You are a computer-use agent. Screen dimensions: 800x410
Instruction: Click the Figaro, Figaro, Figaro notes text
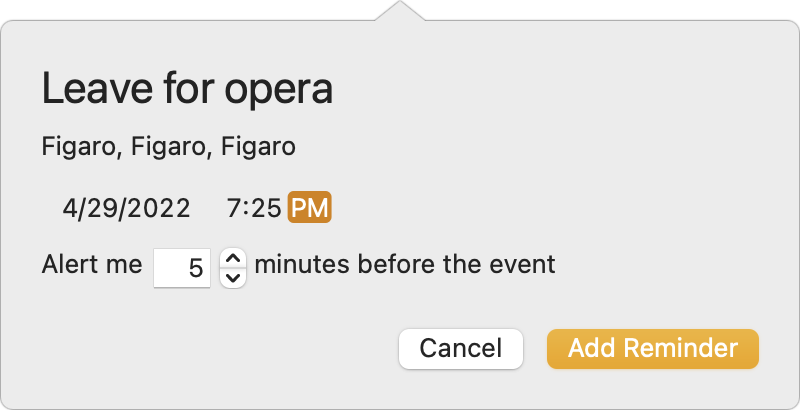click(168, 147)
